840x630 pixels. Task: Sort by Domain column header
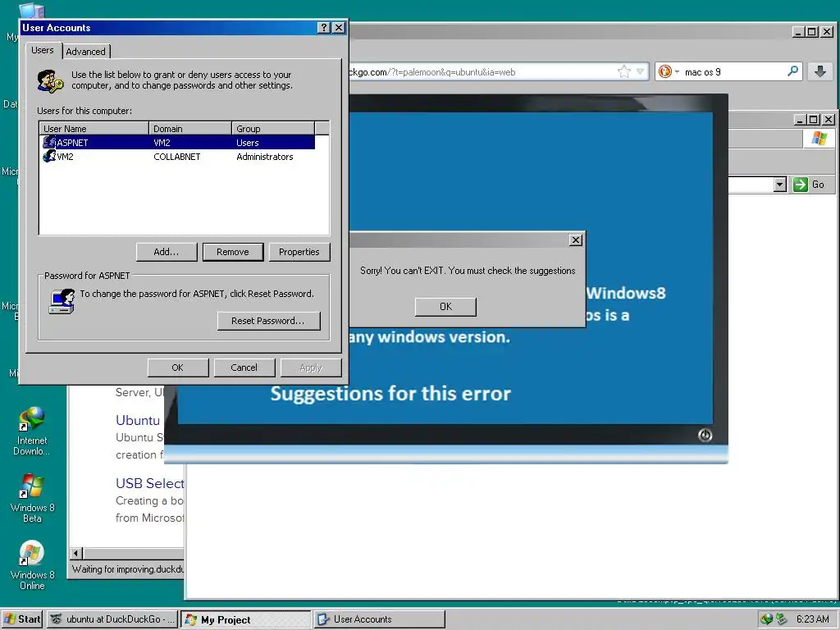(x=190, y=129)
